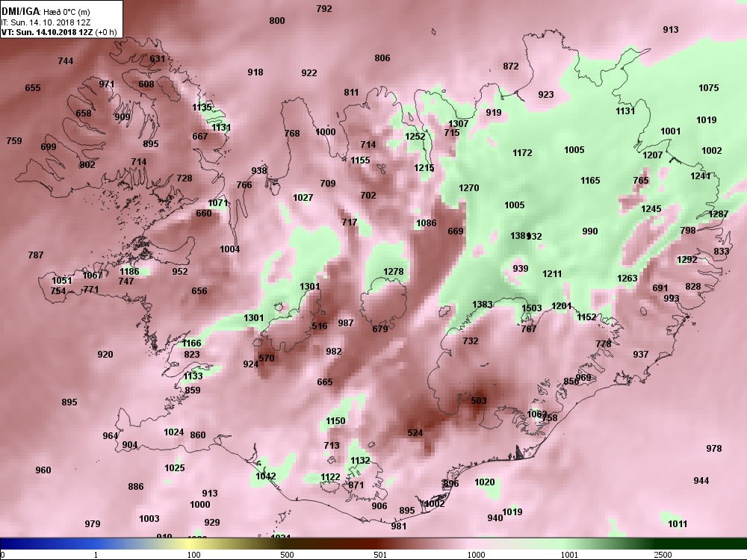Click the 1166 map label
Image resolution: width=747 pixels, height=560 pixels.
click(x=191, y=343)
